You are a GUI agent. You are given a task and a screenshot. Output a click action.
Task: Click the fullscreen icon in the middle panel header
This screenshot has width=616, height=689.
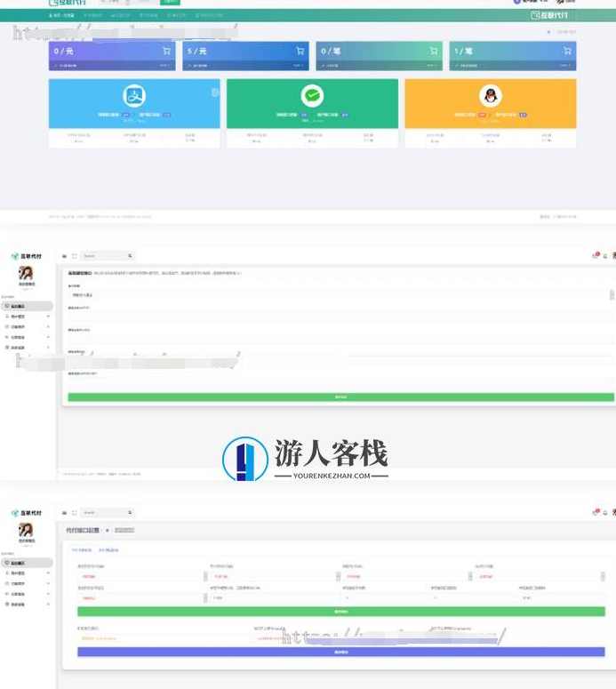tap(75, 256)
